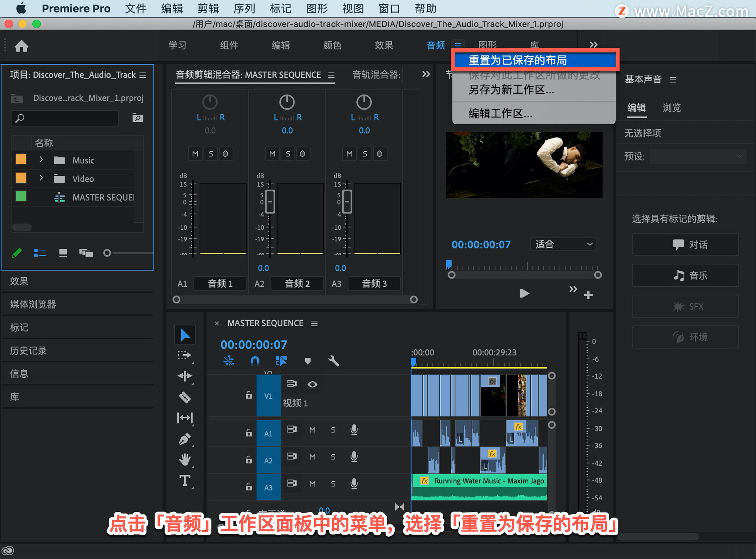The width and height of the screenshot is (756, 559).
Task: Open timeline wrench display settings
Action: click(334, 361)
